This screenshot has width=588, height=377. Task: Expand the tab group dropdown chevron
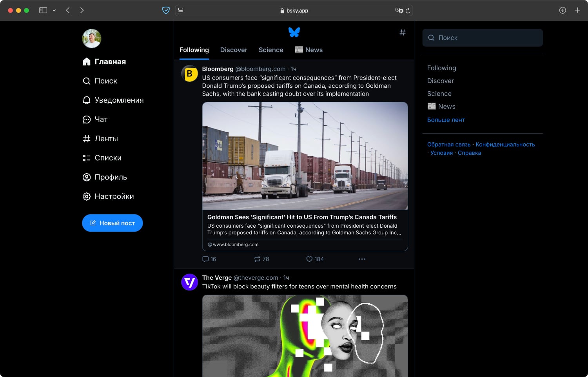coord(54,11)
